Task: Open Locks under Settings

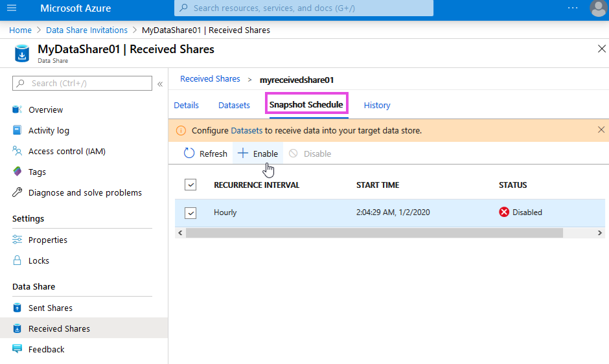Action: pyautogui.click(x=39, y=260)
